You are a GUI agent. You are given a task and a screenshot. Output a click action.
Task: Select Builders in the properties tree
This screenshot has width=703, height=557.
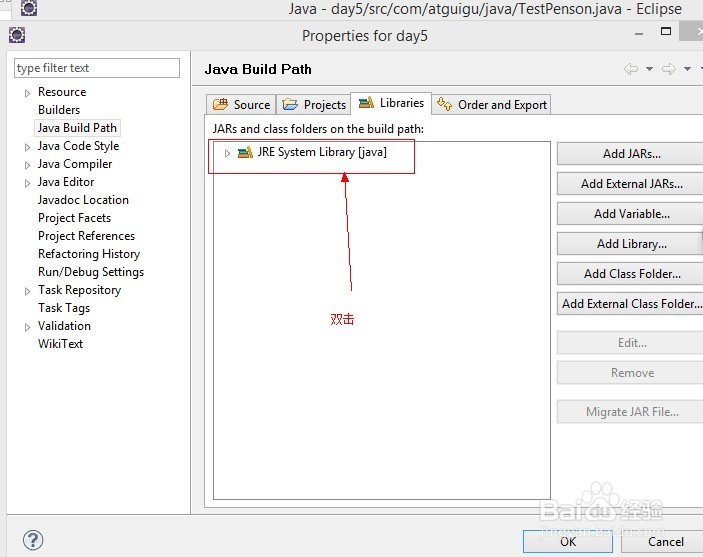(x=59, y=110)
